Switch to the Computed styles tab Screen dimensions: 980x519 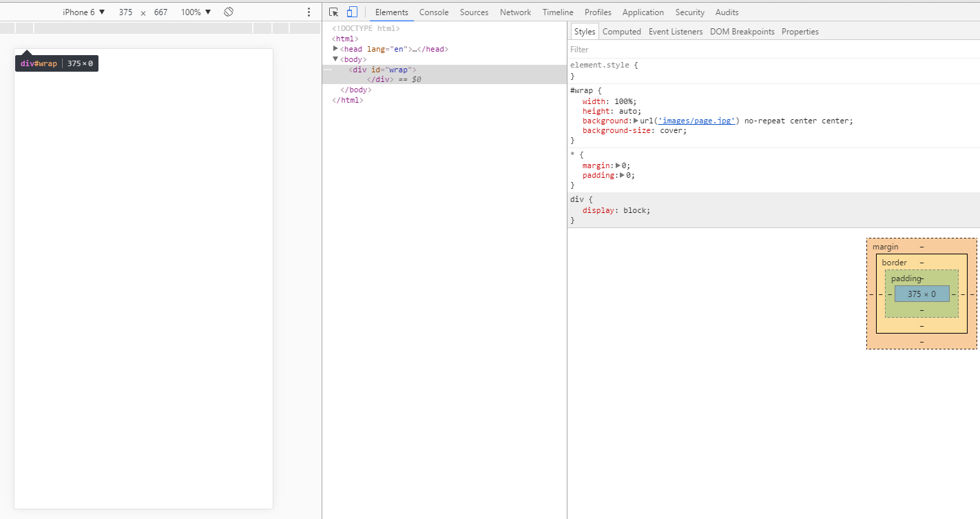point(621,32)
